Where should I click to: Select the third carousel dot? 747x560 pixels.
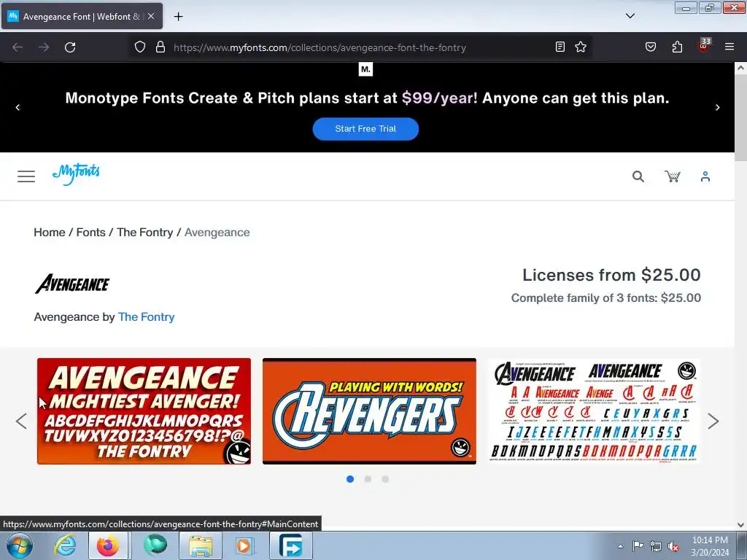[x=385, y=479]
